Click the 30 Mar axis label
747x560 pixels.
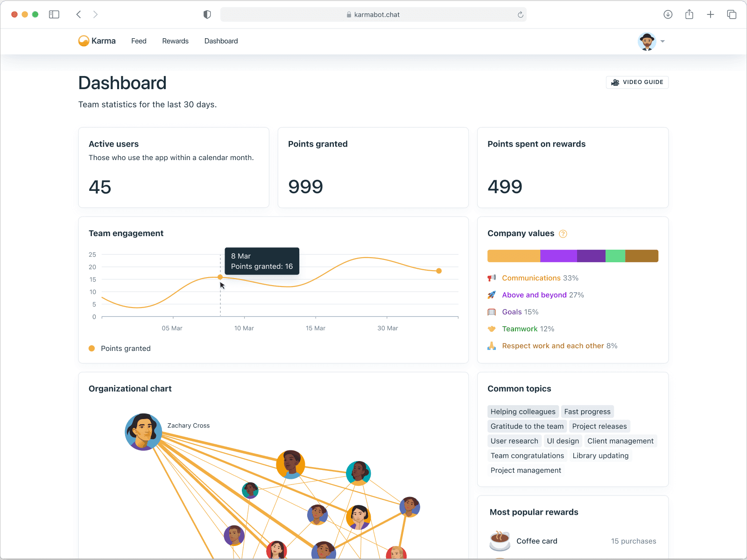(388, 328)
